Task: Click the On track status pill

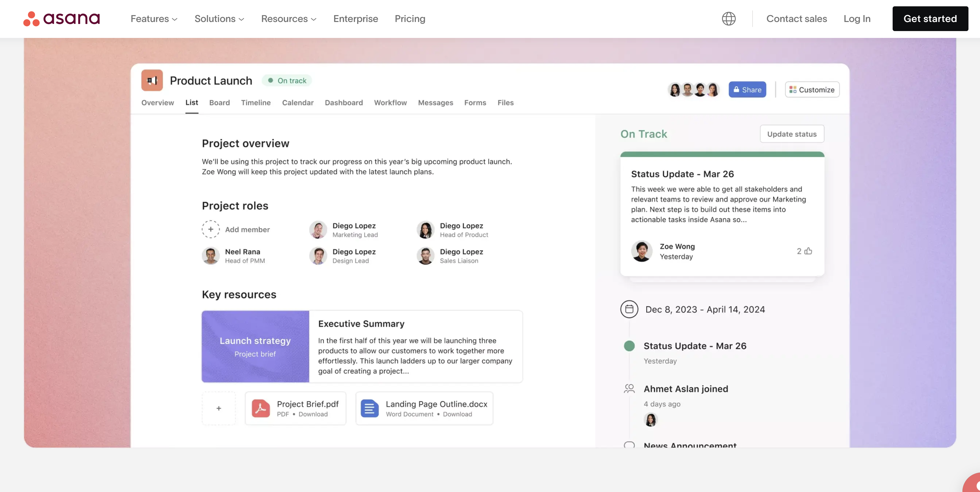Action: point(287,81)
